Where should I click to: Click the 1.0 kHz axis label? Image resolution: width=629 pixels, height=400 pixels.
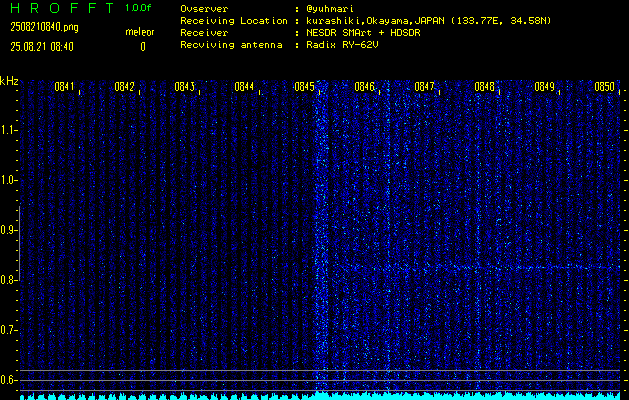tap(9, 180)
